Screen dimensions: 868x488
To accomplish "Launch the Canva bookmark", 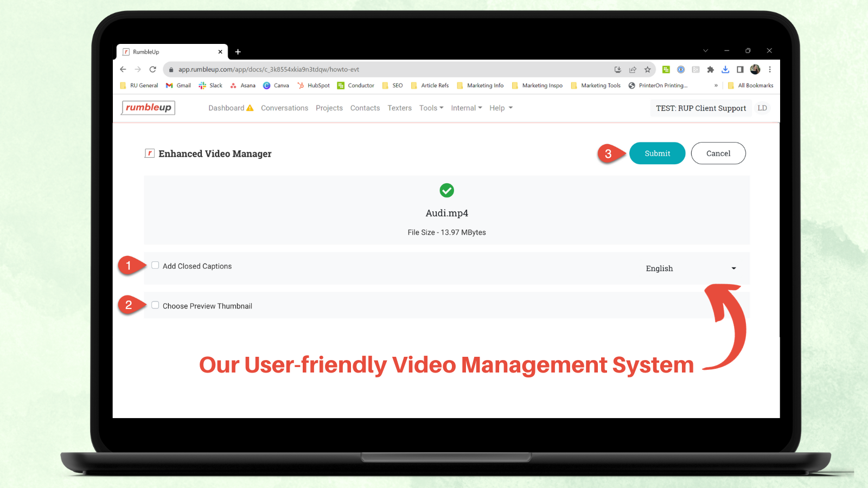I will [276, 85].
